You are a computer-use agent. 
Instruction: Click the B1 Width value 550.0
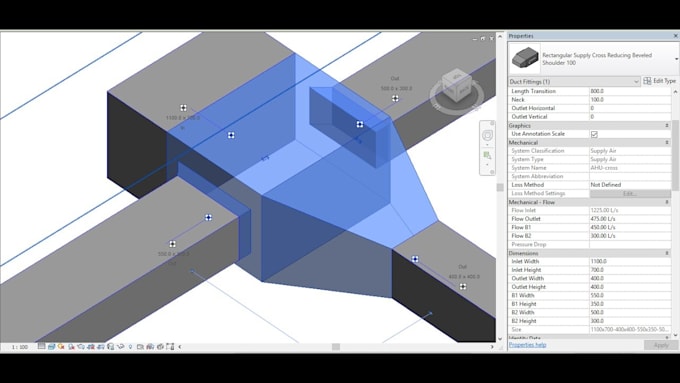630,295
